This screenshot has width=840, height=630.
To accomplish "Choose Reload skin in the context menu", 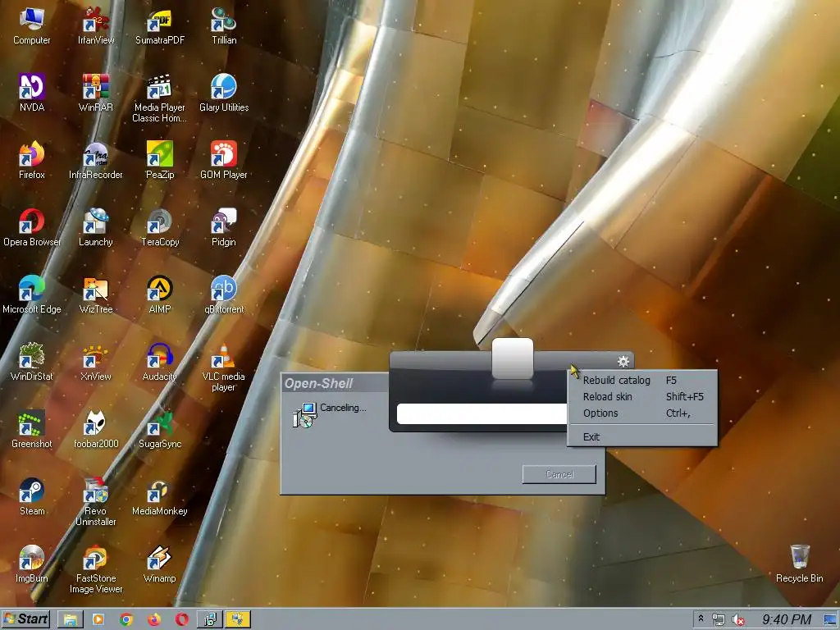I will pos(641,397).
